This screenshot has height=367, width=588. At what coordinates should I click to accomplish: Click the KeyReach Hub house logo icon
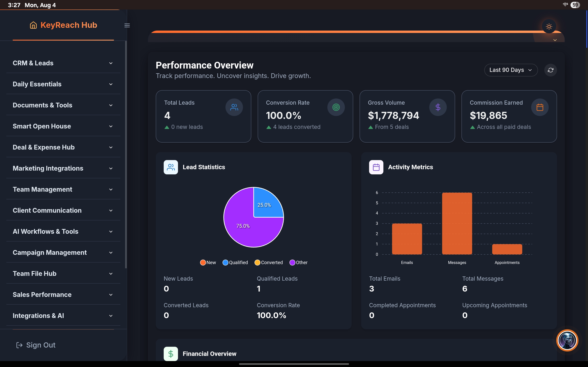[33, 25]
